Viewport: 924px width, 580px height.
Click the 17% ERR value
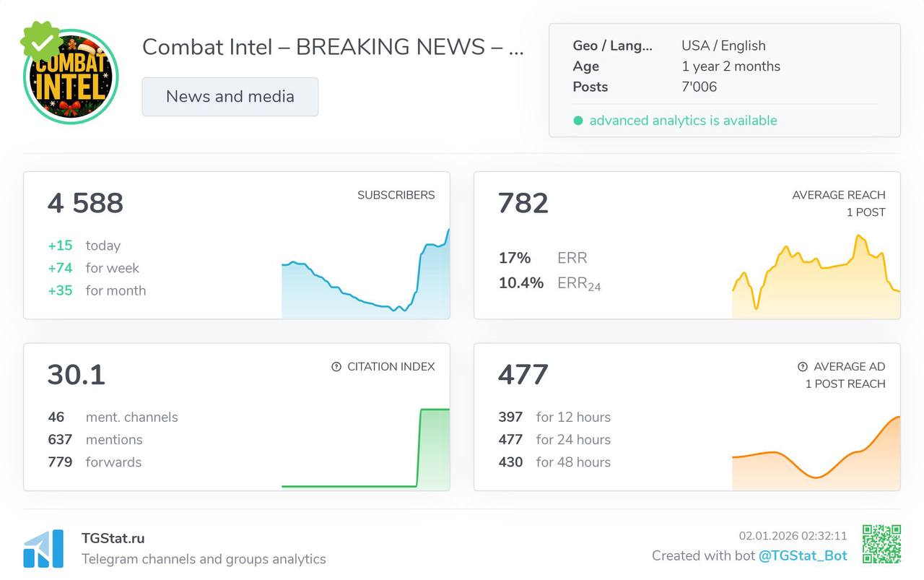click(x=515, y=258)
